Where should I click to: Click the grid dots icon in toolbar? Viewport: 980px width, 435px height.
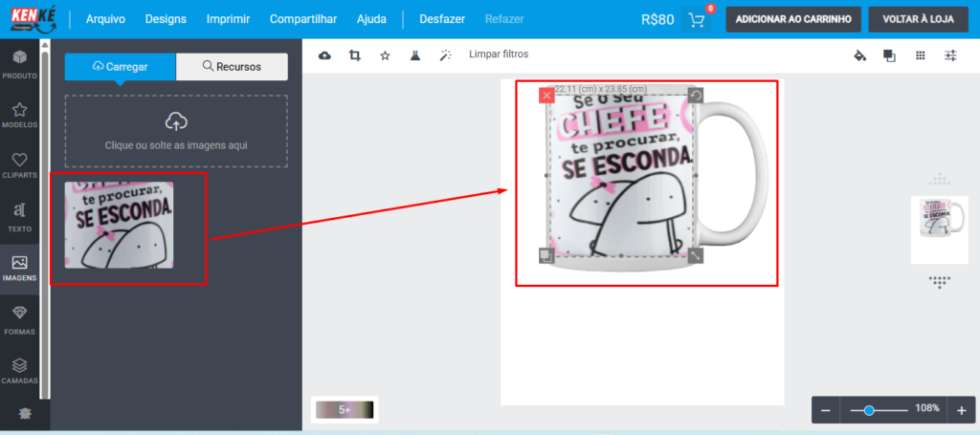point(920,55)
